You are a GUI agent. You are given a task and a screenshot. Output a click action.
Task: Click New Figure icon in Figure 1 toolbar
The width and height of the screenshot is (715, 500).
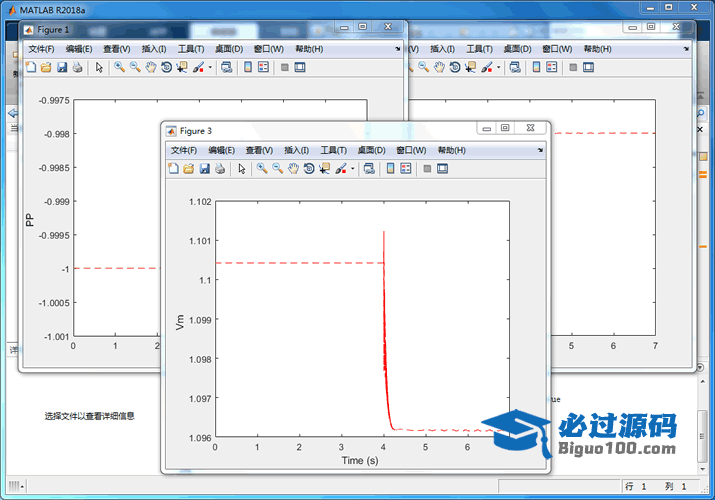(31, 67)
